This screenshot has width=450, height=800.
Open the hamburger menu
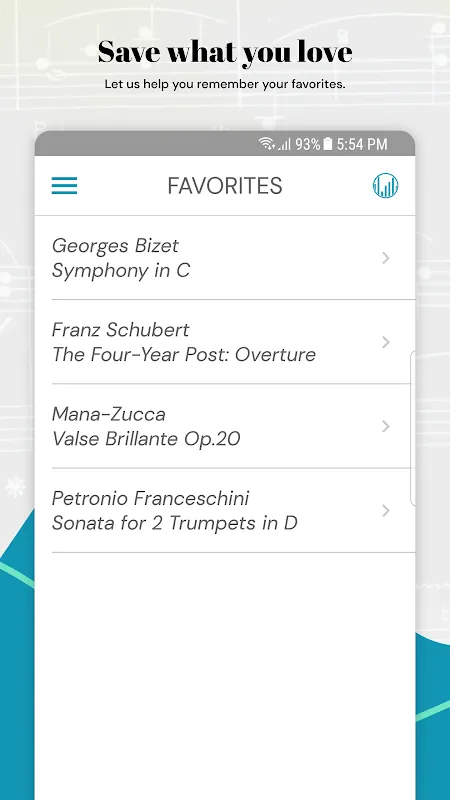(64, 186)
